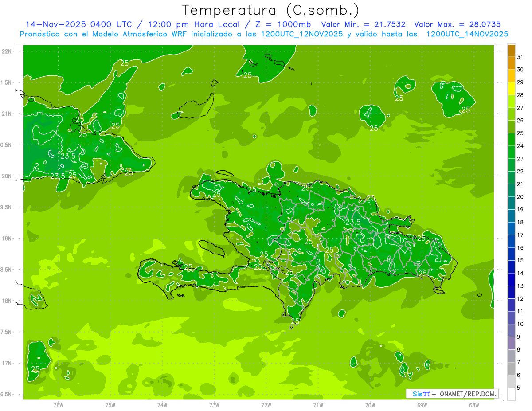This screenshot has height=411, width=532.
Task: Click the legend label '18'
Action: (520, 223)
